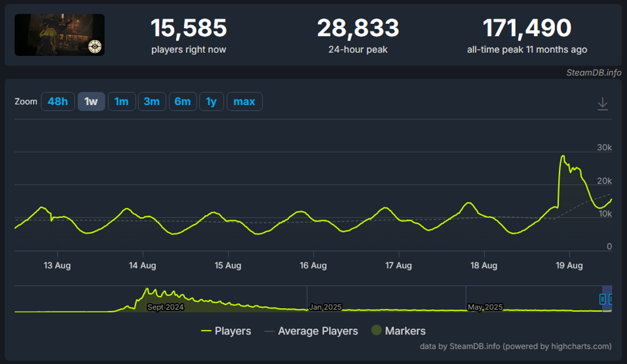Set chart zoom to 48h
Screen dimensions: 627x364
click(58, 101)
